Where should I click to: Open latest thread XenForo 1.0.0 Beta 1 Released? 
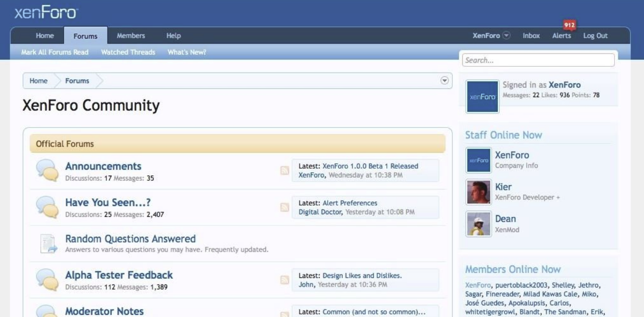pos(370,166)
